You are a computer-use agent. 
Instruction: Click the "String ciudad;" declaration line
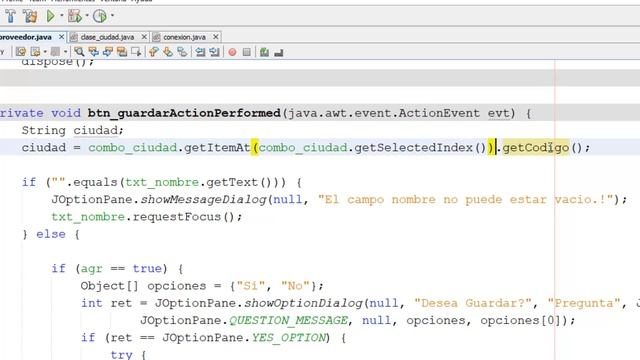[x=72, y=131]
